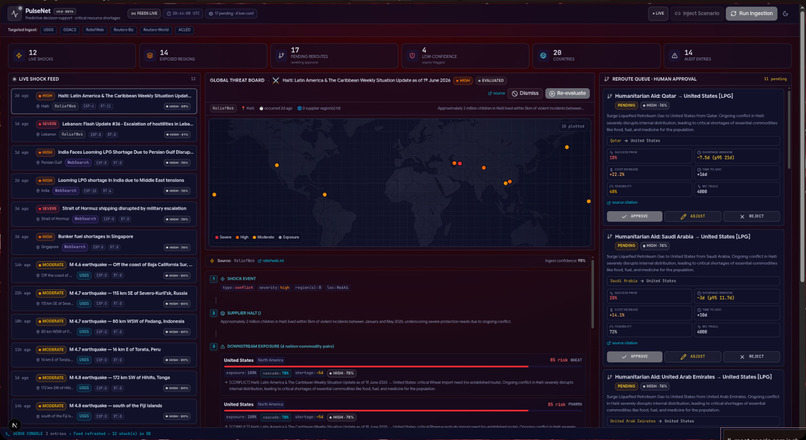Open the pending low-conf status chip

click(x=231, y=13)
